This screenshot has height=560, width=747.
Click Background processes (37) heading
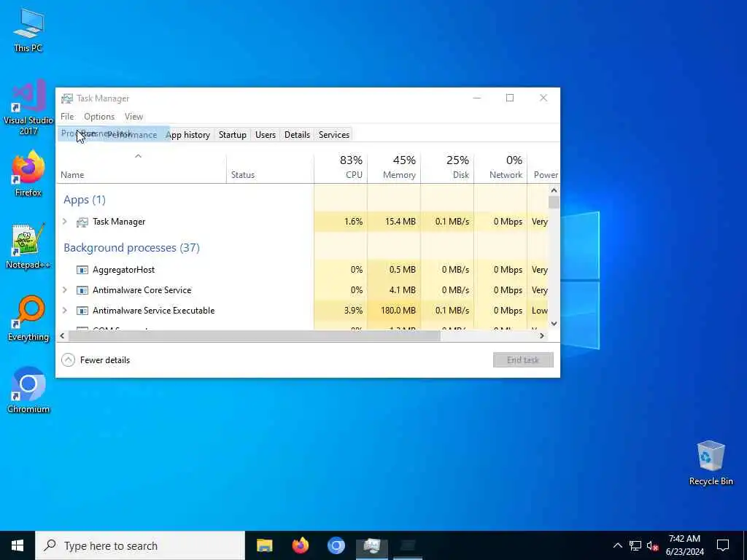click(x=131, y=248)
